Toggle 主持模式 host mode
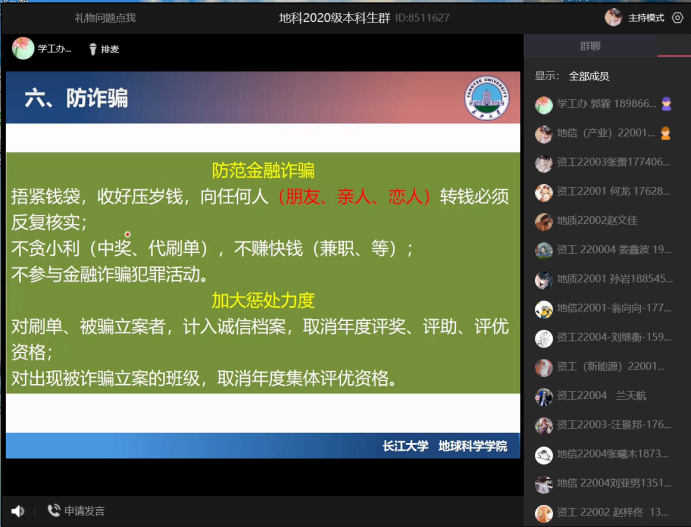This screenshot has height=527, width=691. pyautogui.click(x=646, y=18)
